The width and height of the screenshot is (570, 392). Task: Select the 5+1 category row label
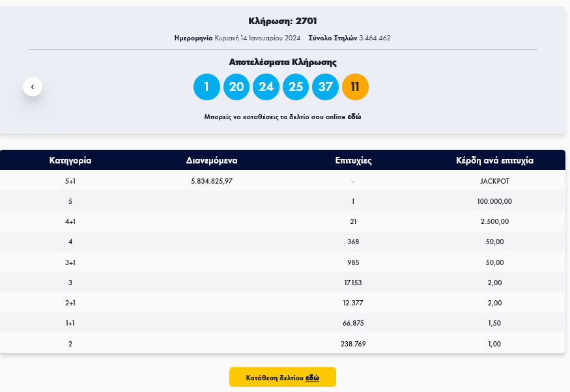[x=70, y=181]
